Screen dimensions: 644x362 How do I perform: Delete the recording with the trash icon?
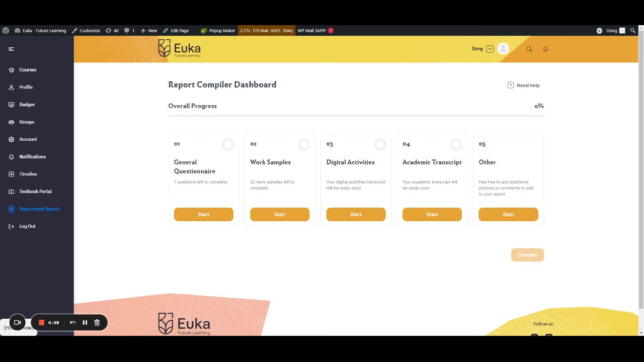click(x=97, y=323)
